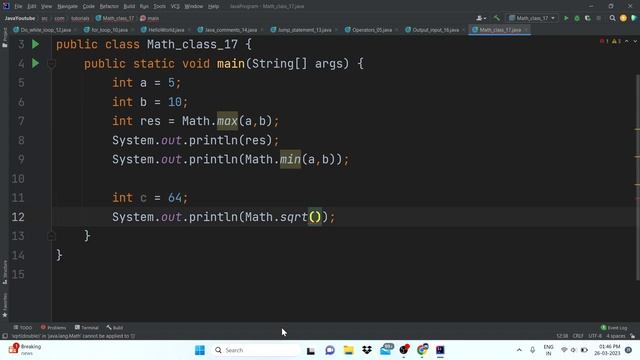Open the Refactor menu
The height and width of the screenshot is (360, 640).
coord(109,7)
